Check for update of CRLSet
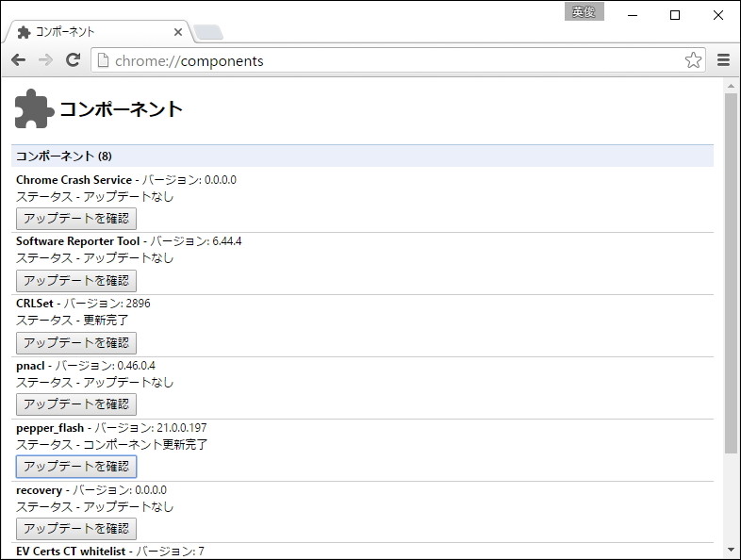741x560 pixels. pos(76,342)
